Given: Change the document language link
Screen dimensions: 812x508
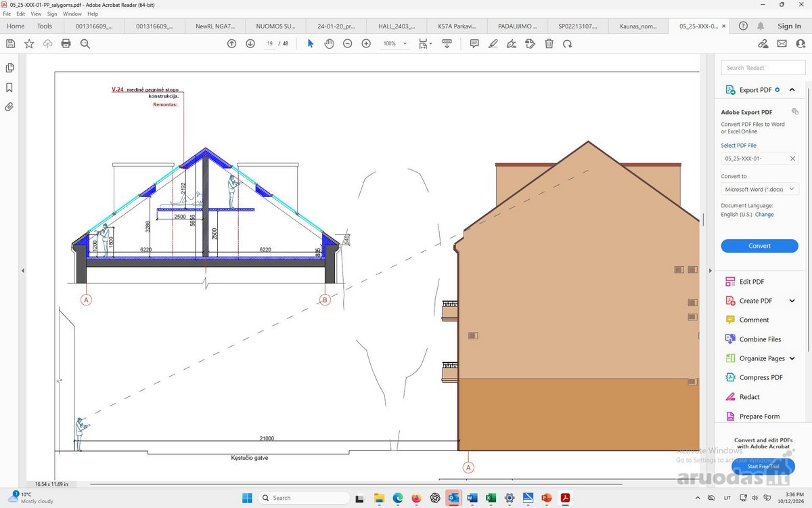Looking at the screenshot, I should [764, 215].
